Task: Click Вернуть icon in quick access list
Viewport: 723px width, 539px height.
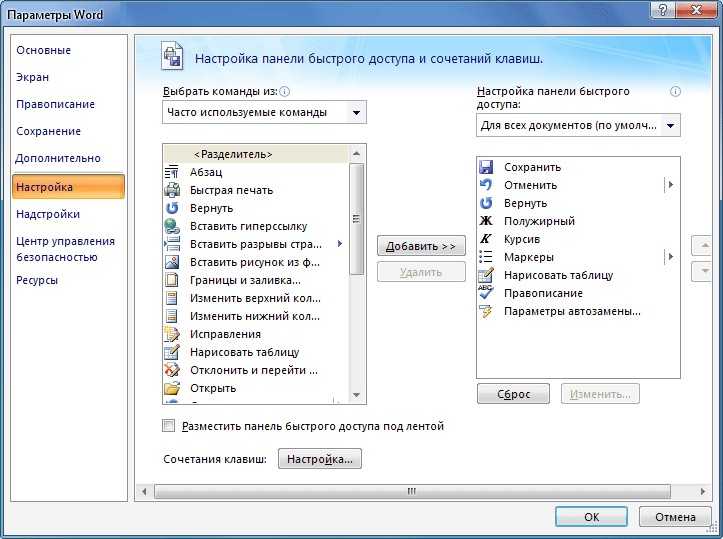Action: tap(486, 203)
